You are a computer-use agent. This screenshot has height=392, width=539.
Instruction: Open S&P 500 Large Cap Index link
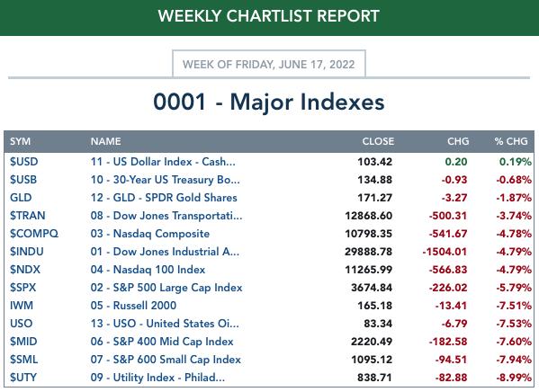[x=166, y=288]
